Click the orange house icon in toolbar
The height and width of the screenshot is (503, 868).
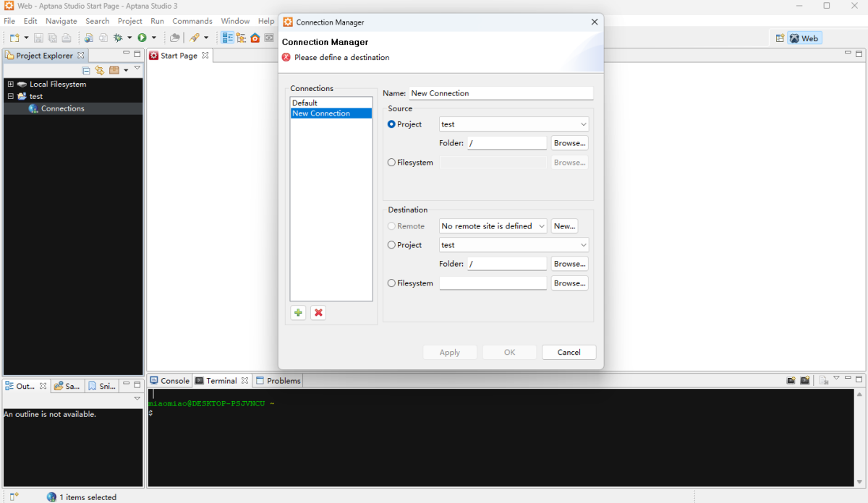(255, 38)
